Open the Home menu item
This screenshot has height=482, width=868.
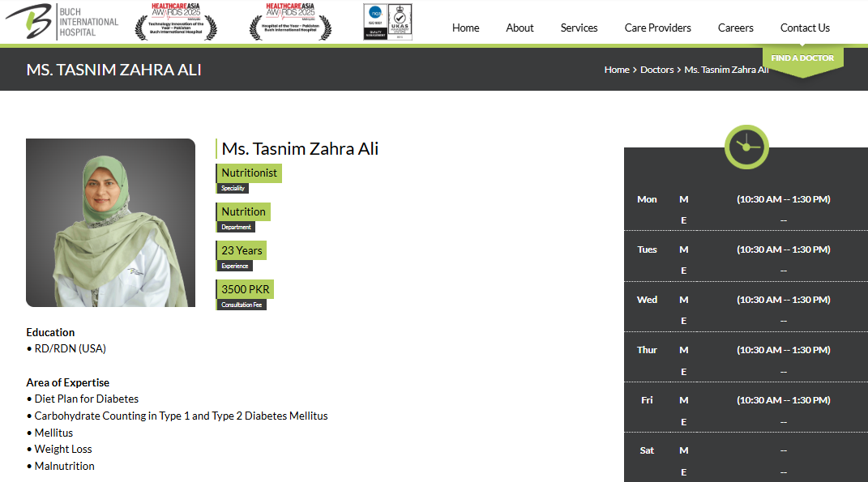pyautogui.click(x=465, y=28)
